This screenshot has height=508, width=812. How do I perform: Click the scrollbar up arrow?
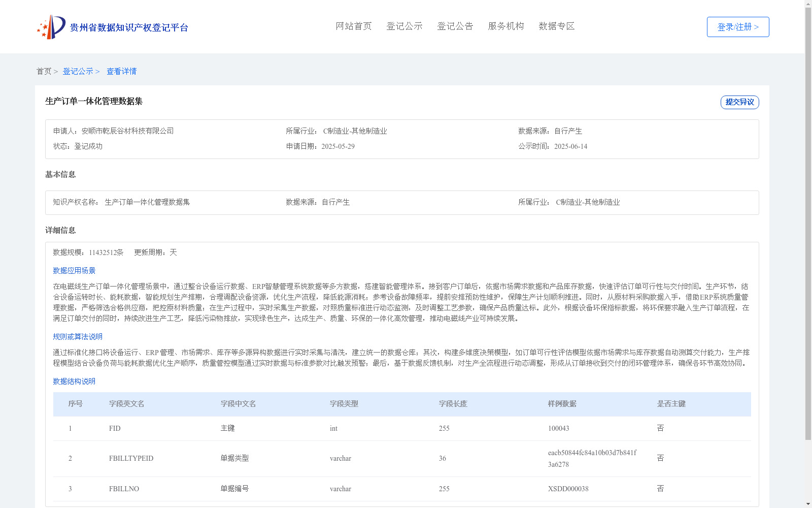pos(808,3)
